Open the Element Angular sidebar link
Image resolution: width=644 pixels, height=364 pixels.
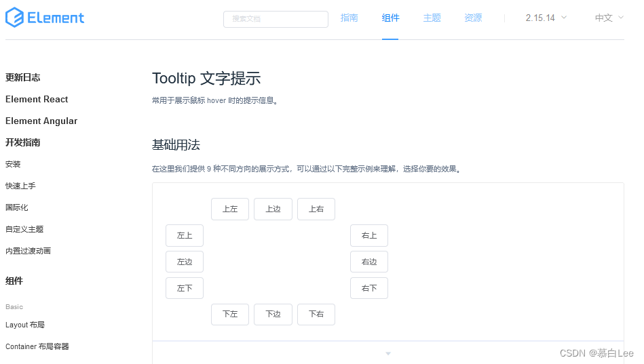[41, 121]
